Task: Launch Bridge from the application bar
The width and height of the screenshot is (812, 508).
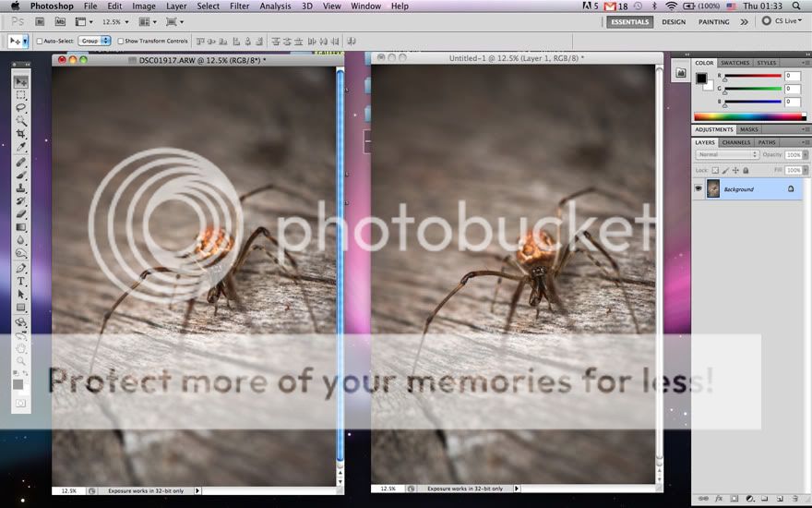Action: point(40,22)
